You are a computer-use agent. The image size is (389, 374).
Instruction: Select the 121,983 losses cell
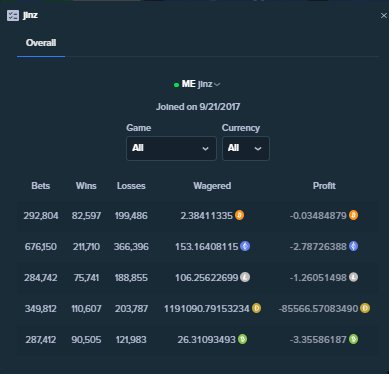point(131,340)
